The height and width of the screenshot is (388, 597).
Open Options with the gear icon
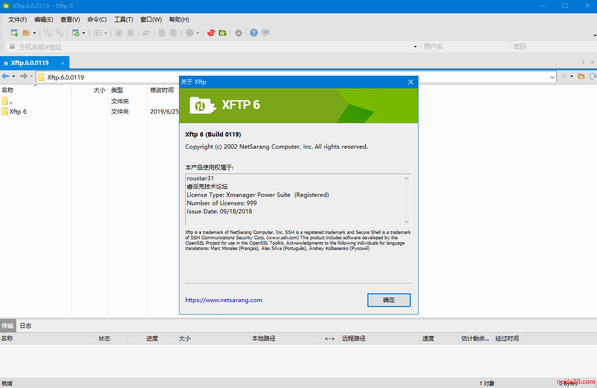238,33
